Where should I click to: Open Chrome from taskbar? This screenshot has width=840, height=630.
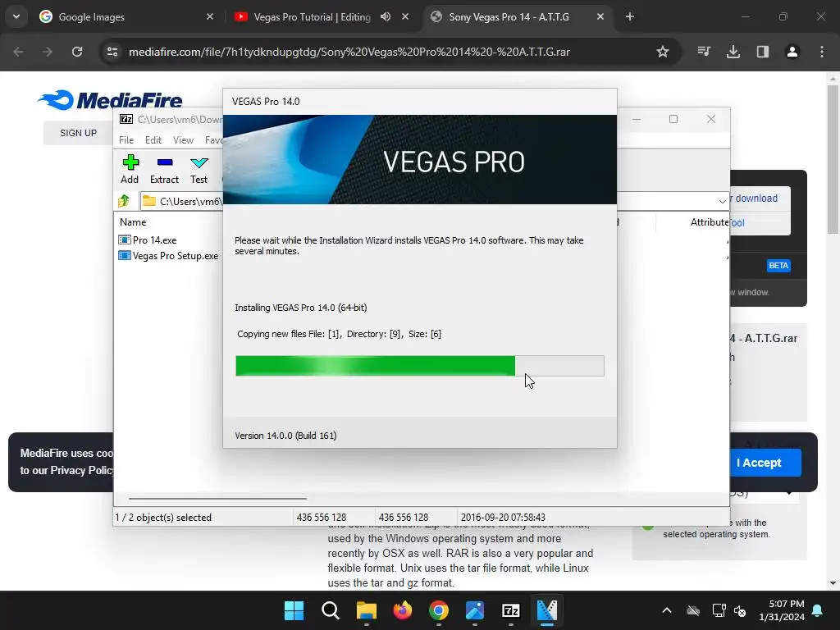tap(438, 610)
